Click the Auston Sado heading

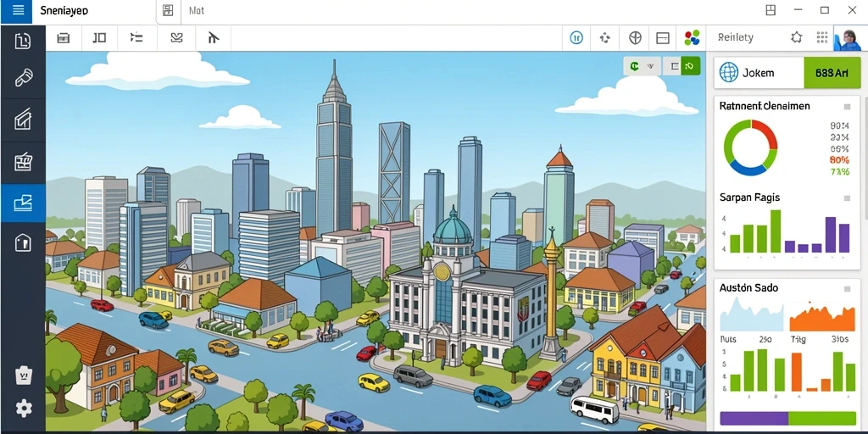748,288
